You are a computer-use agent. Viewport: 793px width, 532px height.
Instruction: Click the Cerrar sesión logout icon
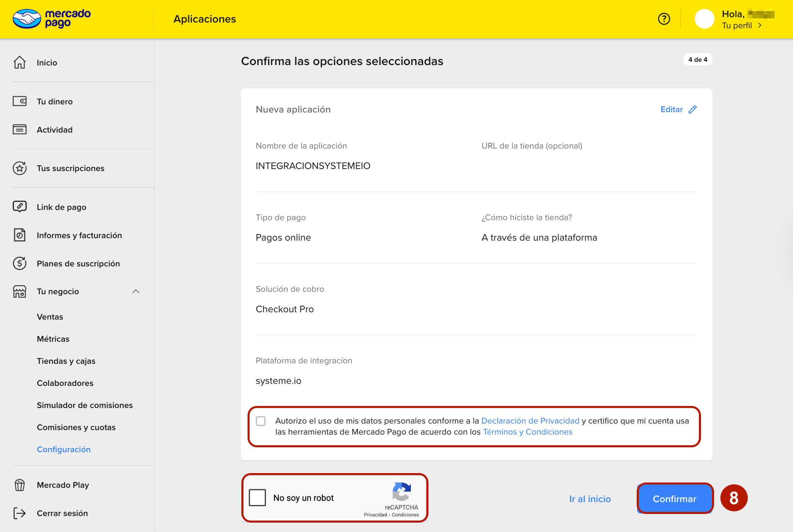pyautogui.click(x=20, y=513)
